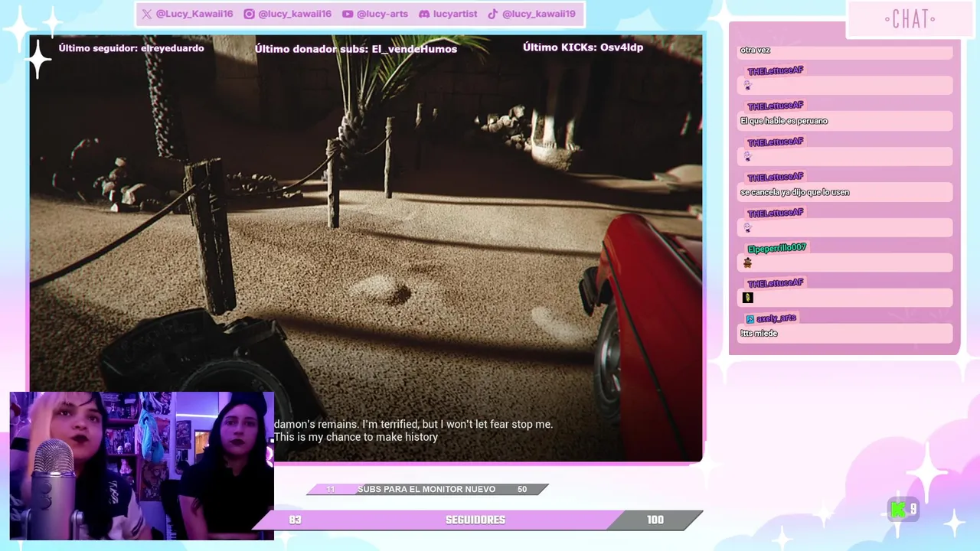Image resolution: width=980 pixels, height=551 pixels.
Task: Click the bear emote under Elpeperrillo007
Action: (x=747, y=262)
